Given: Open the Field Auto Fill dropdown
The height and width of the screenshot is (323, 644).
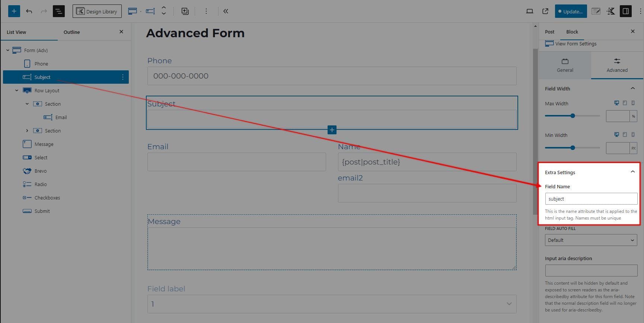Looking at the screenshot, I should click(591, 240).
